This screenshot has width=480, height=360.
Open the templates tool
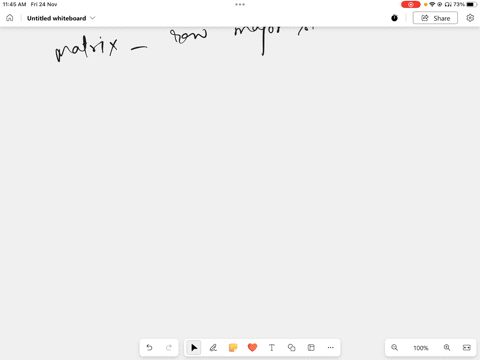coord(311,348)
